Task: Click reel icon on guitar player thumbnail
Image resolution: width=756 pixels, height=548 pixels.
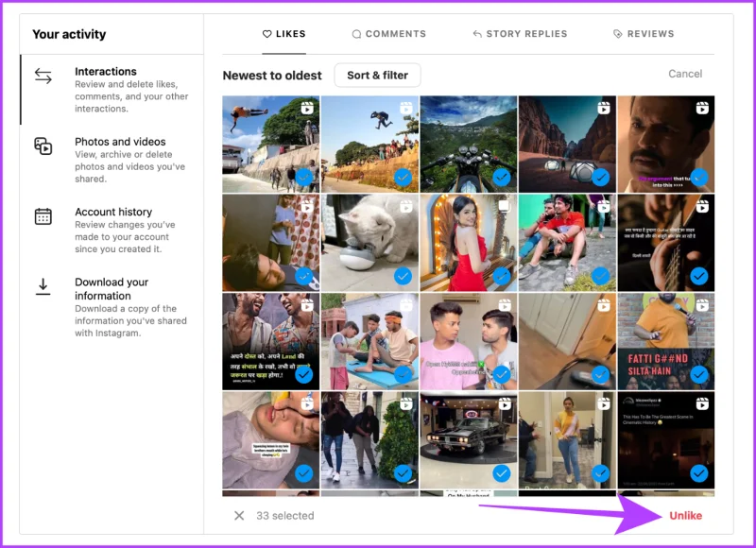Action: pyautogui.click(x=702, y=207)
